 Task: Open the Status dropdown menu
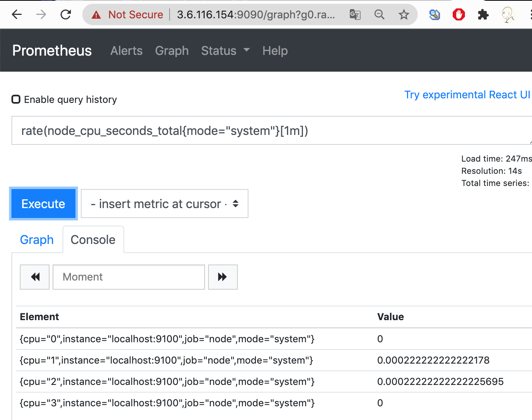pyautogui.click(x=225, y=50)
